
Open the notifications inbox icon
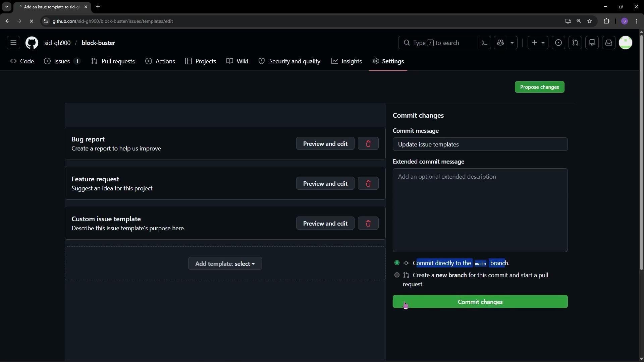tap(609, 43)
